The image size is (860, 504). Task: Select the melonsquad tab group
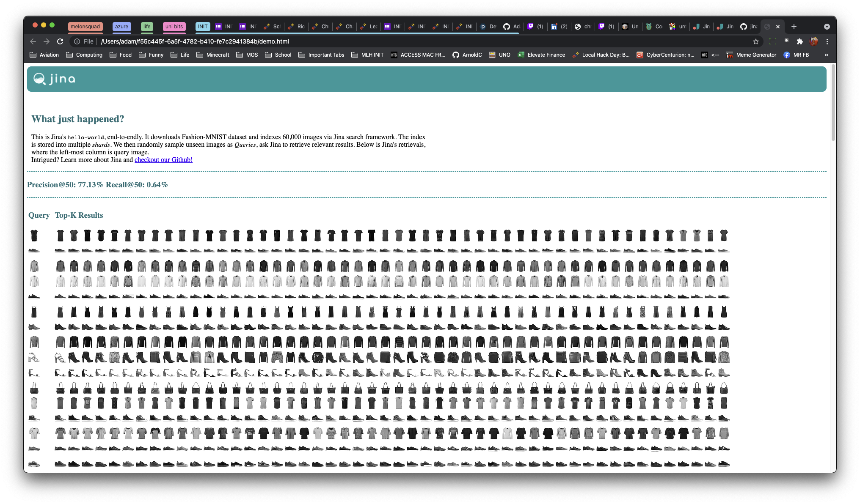tap(85, 27)
